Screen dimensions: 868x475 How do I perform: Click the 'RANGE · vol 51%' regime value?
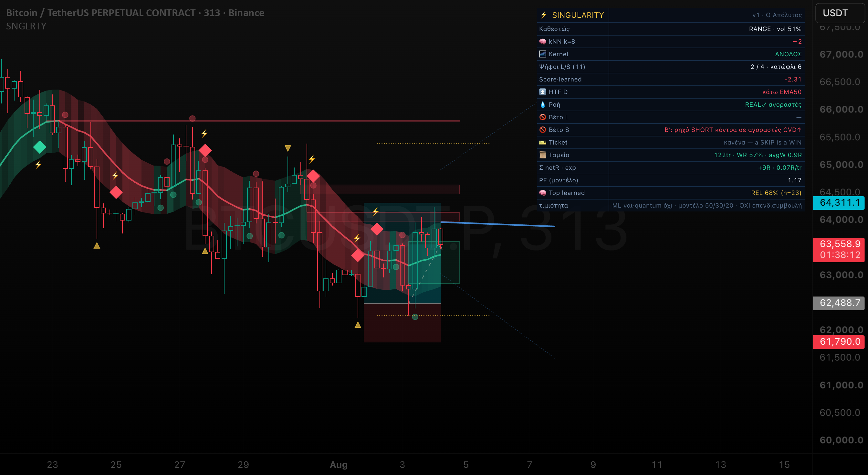coord(775,29)
